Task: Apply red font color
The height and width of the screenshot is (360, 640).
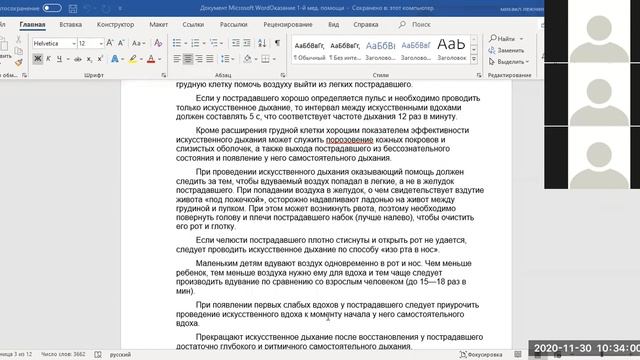Action: click(x=151, y=59)
